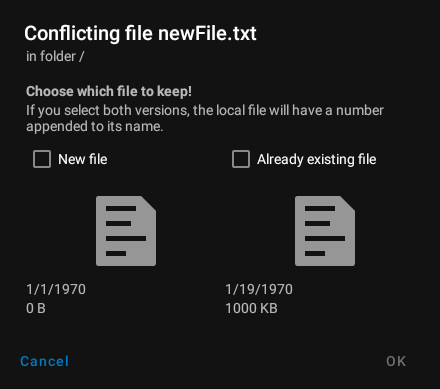Select the existing file document icon
The image size is (440, 389).
tap(325, 231)
